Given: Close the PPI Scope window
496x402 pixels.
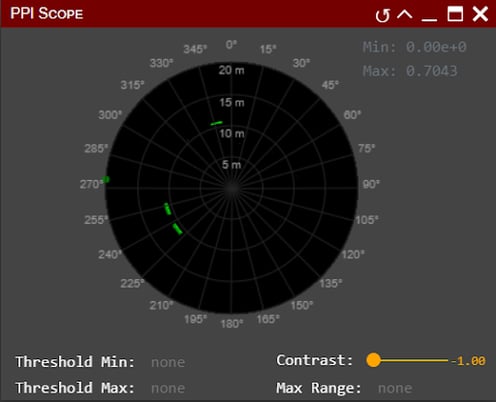Looking at the screenshot, I should point(480,14).
